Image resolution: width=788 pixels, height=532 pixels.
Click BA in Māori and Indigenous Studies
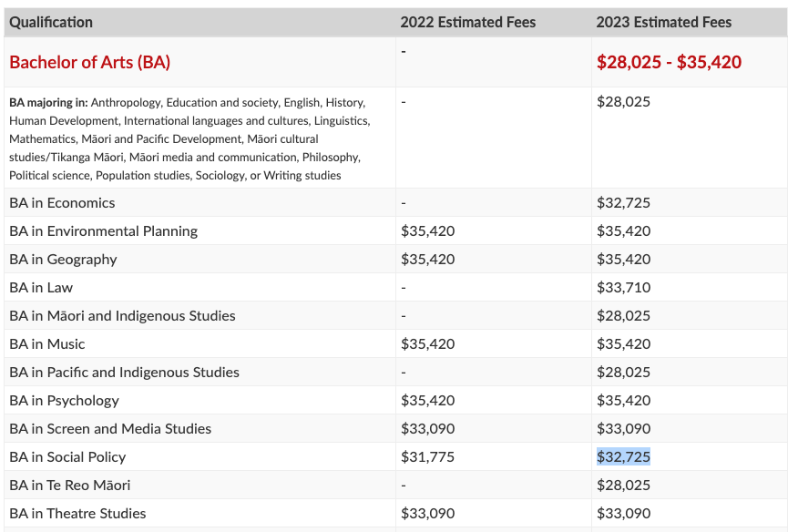pyautogui.click(x=122, y=315)
